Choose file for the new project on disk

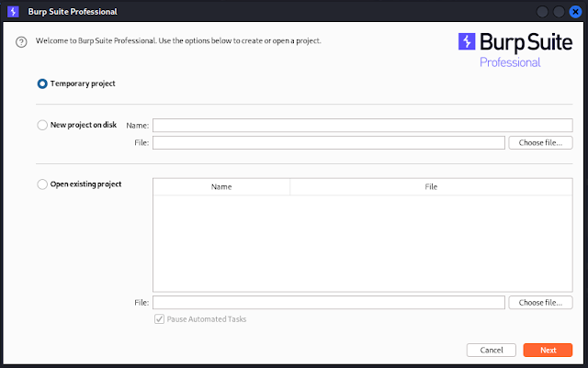click(x=540, y=142)
